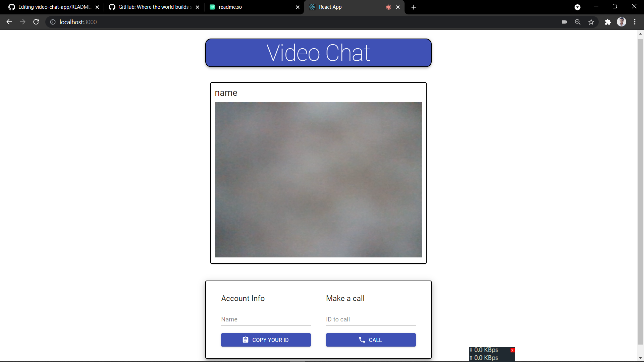The image size is (644, 362).
Task: Click the camera icon in the address bar
Action: pos(564,22)
